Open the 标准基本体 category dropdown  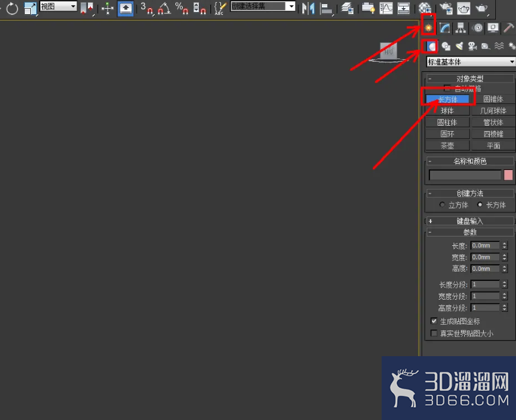(471, 62)
